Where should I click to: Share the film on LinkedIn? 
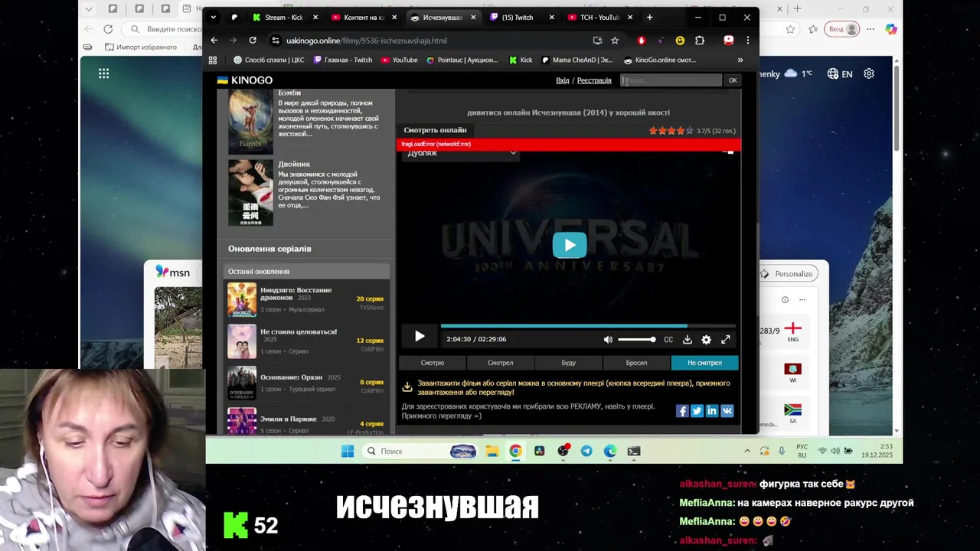click(712, 411)
